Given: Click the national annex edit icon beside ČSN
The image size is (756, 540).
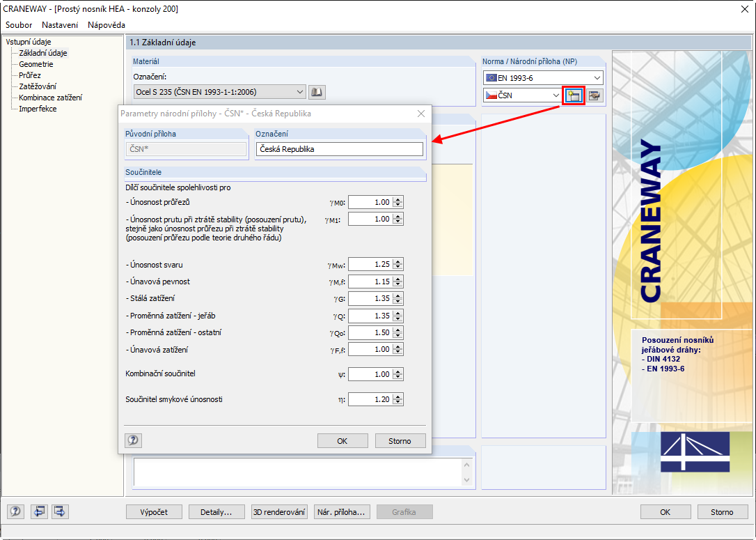Looking at the screenshot, I should pos(595,95).
